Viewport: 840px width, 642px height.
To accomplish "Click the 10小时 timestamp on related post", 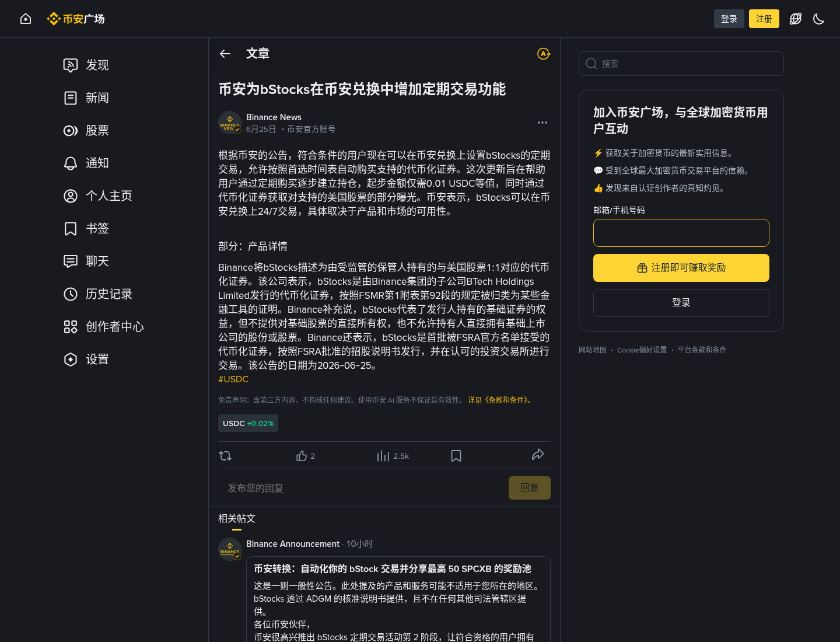I will (x=360, y=544).
